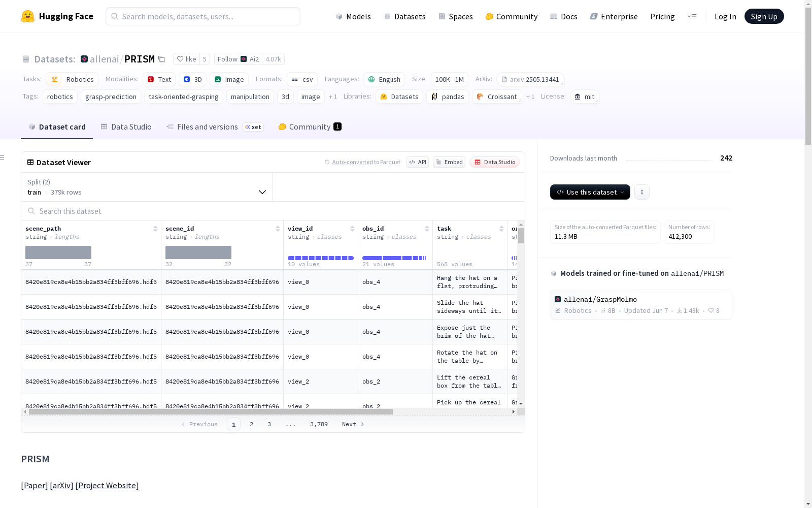This screenshot has width=812, height=508.
Task: Sort by scene_path column sort icon
Action: [x=155, y=229]
